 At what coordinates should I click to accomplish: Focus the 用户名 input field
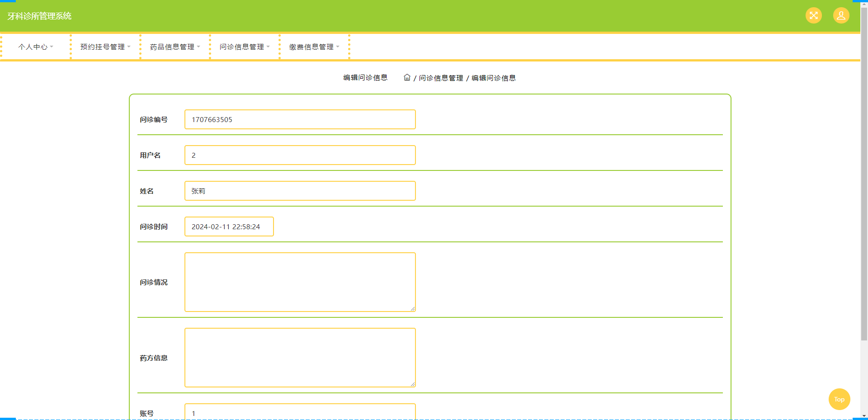coord(300,155)
